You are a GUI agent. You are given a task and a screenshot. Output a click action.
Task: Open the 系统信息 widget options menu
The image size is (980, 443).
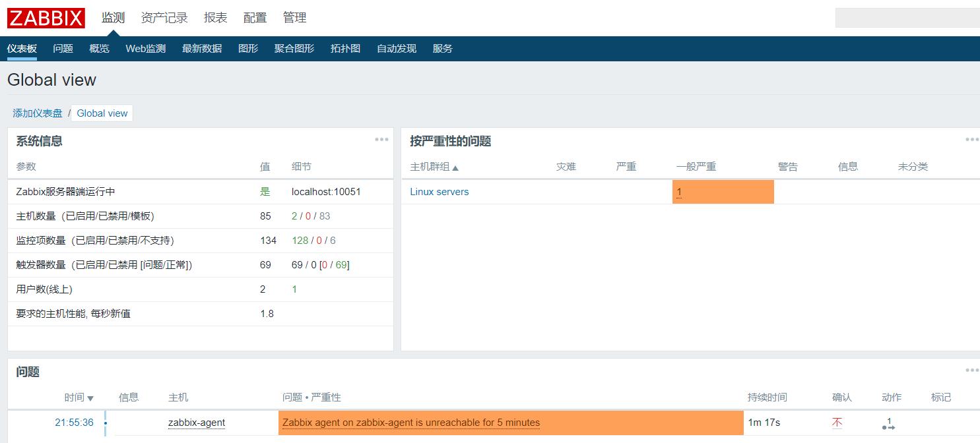pos(381,139)
